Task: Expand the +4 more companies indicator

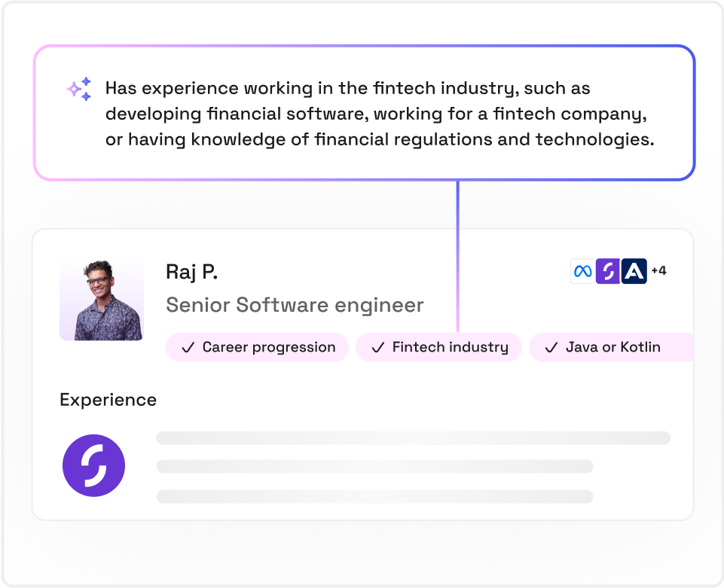Action: (658, 270)
